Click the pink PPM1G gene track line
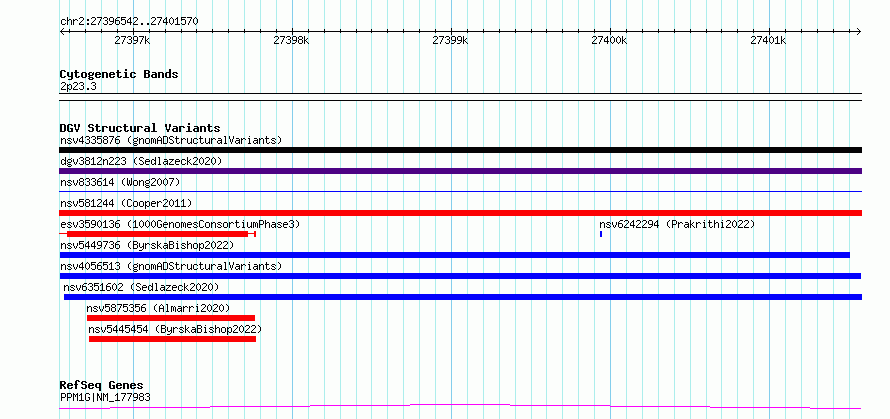Image resolution: width=890 pixels, height=419 pixels. (x=460, y=406)
